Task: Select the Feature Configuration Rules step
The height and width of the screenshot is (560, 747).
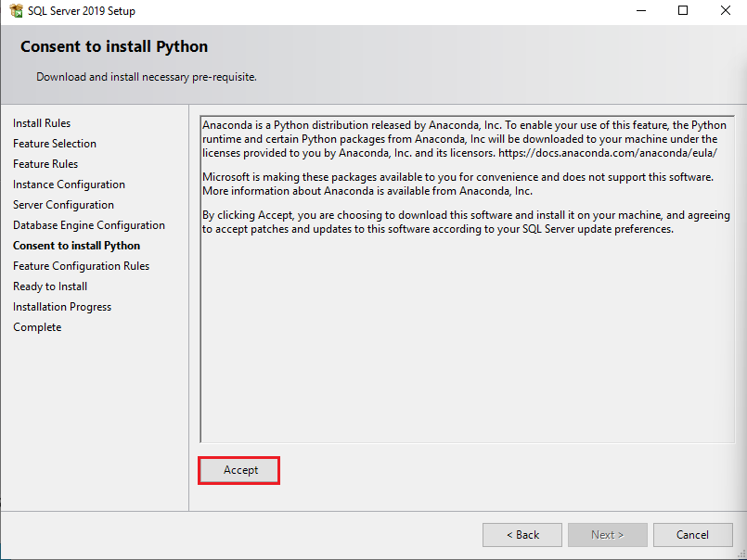Action: pyautogui.click(x=81, y=265)
